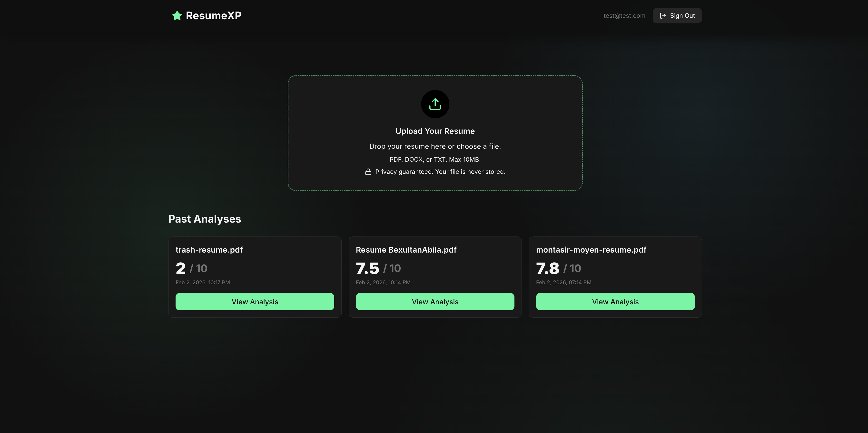The height and width of the screenshot is (433, 868).
Task: Click the test@test.com account email
Action: tap(624, 16)
